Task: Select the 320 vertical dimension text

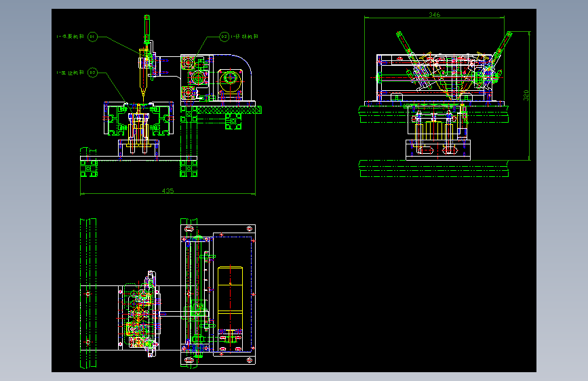Action: pos(526,95)
